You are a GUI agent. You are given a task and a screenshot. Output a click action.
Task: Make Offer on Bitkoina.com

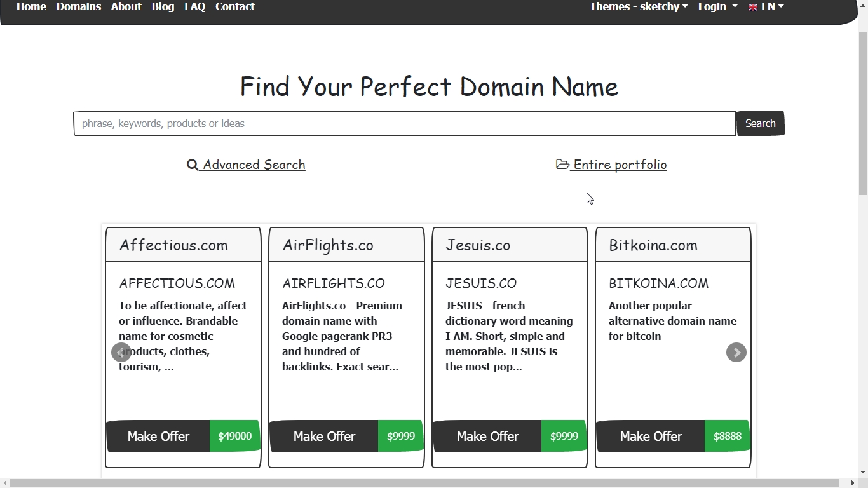coord(651,436)
